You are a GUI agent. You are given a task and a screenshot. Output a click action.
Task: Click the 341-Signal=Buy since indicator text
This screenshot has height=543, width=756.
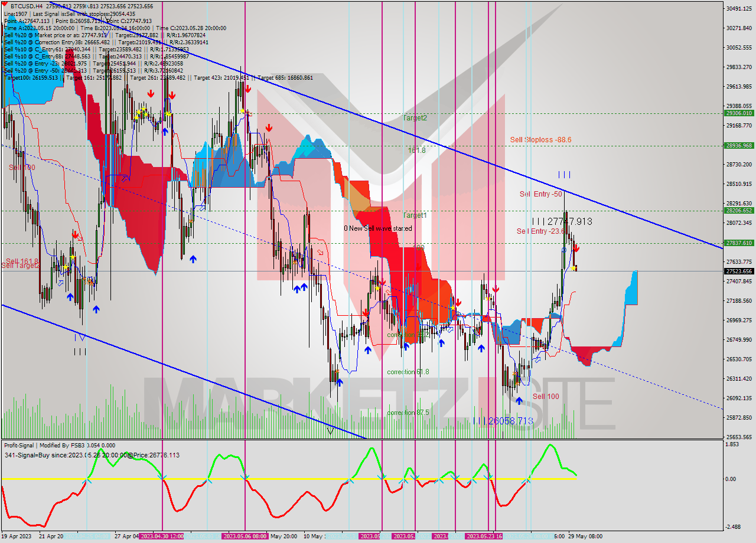coord(92,455)
